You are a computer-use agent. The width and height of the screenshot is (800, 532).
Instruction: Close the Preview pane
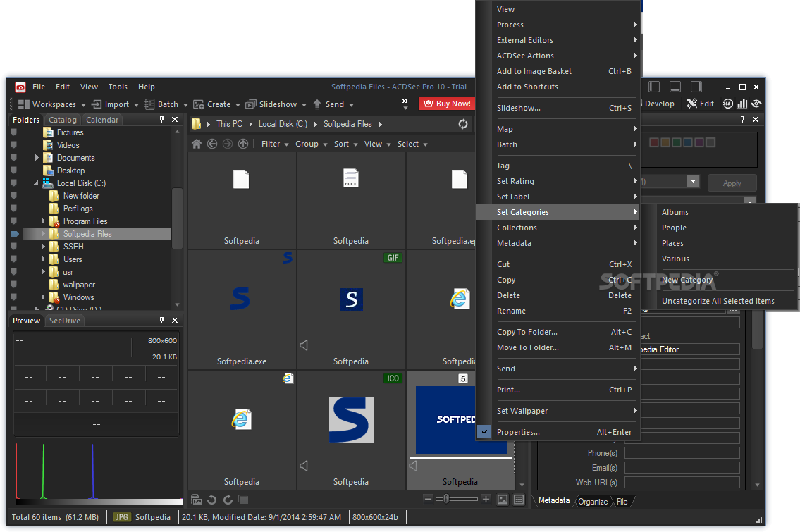[175, 321]
